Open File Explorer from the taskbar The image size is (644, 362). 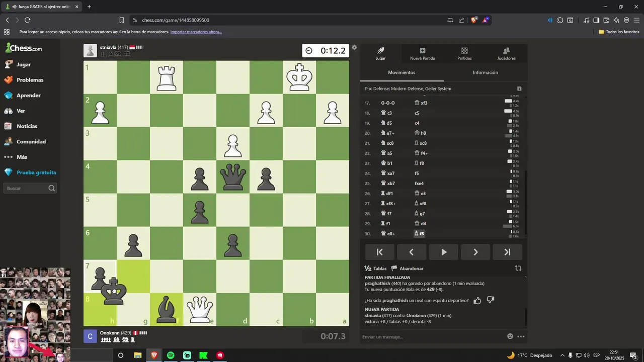coord(137,355)
